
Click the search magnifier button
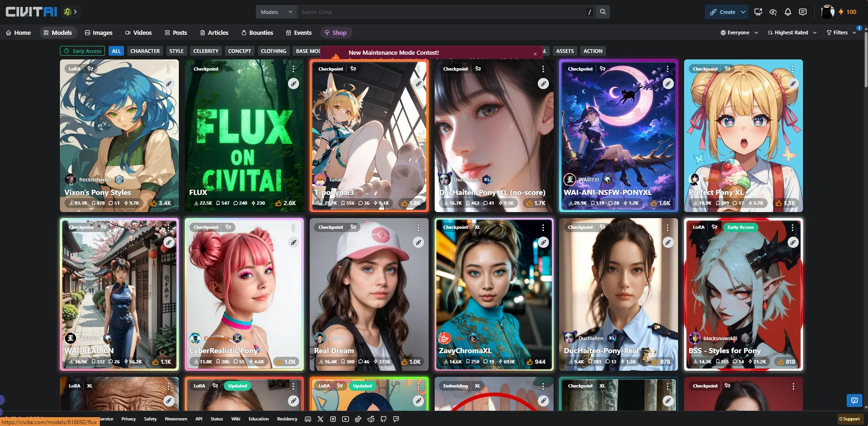[603, 12]
